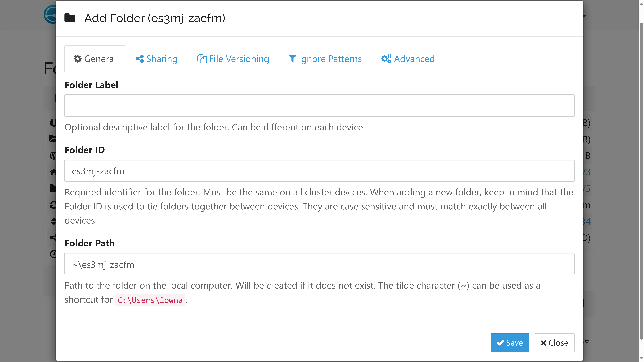The image size is (644, 362).
Task: Click the Sharing icon tab
Action: (x=157, y=58)
